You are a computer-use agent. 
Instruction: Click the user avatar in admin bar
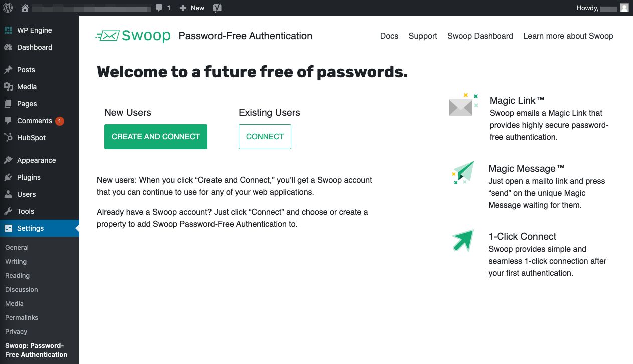[624, 8]
